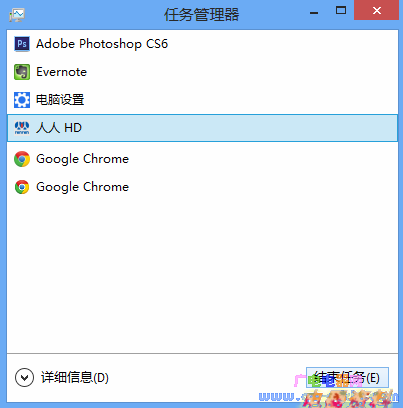
Task: Maximize the 任务管理器 window
Action: point(341,11)
